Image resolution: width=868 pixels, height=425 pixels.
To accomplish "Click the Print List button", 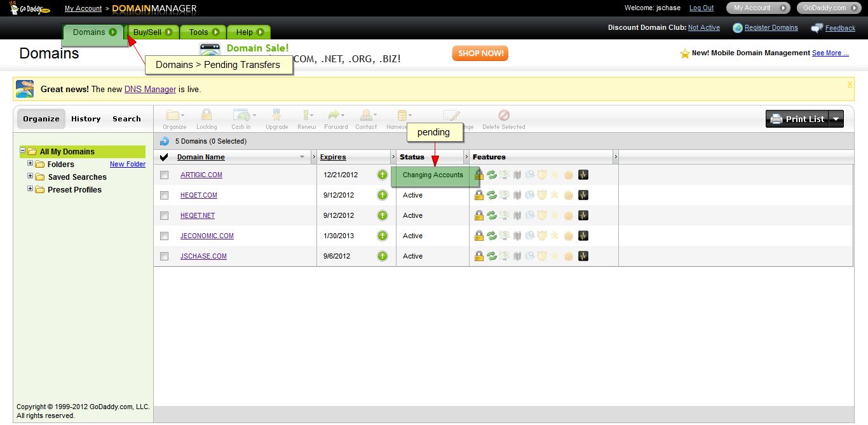I will (797, 119).
